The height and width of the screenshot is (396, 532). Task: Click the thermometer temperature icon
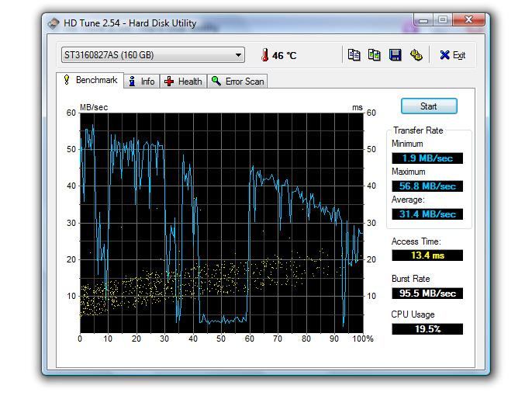(x=264, y=55)
